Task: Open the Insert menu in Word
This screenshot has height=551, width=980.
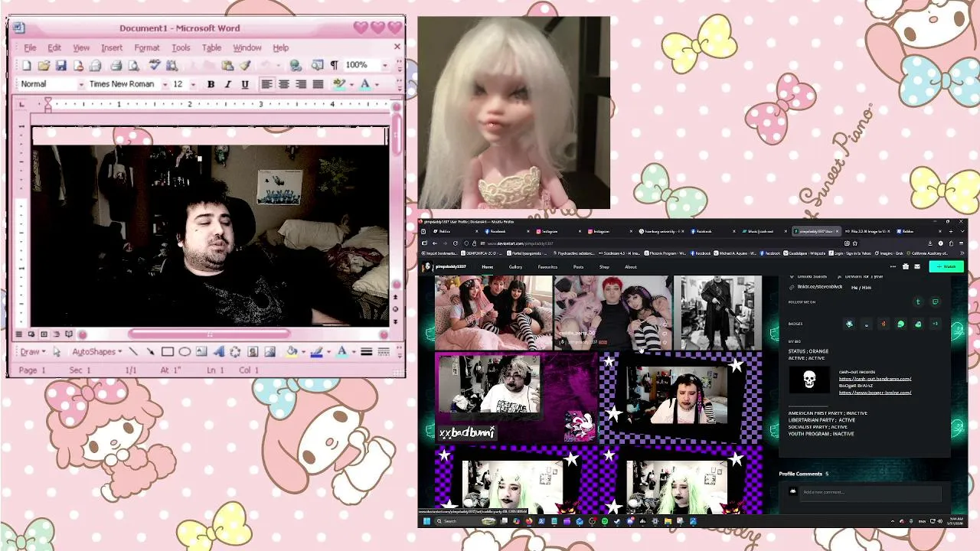Action: pos(112,47)
